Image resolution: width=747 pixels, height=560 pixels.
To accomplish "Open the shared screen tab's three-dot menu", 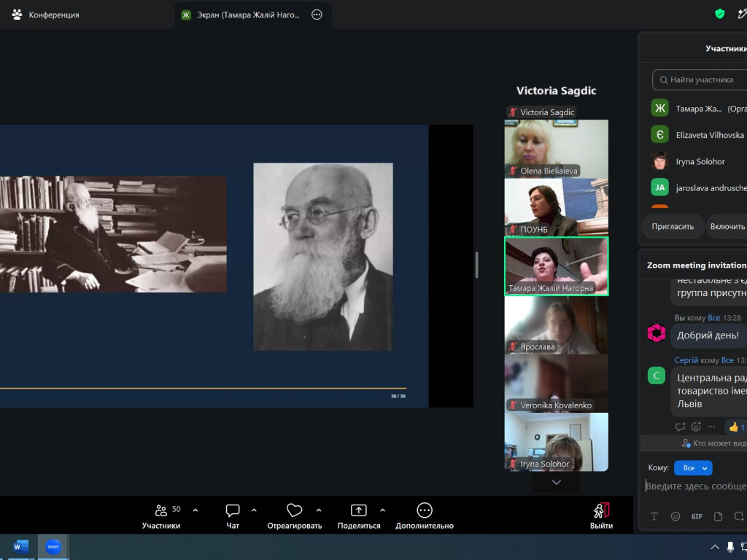I will tap(317, 15).
